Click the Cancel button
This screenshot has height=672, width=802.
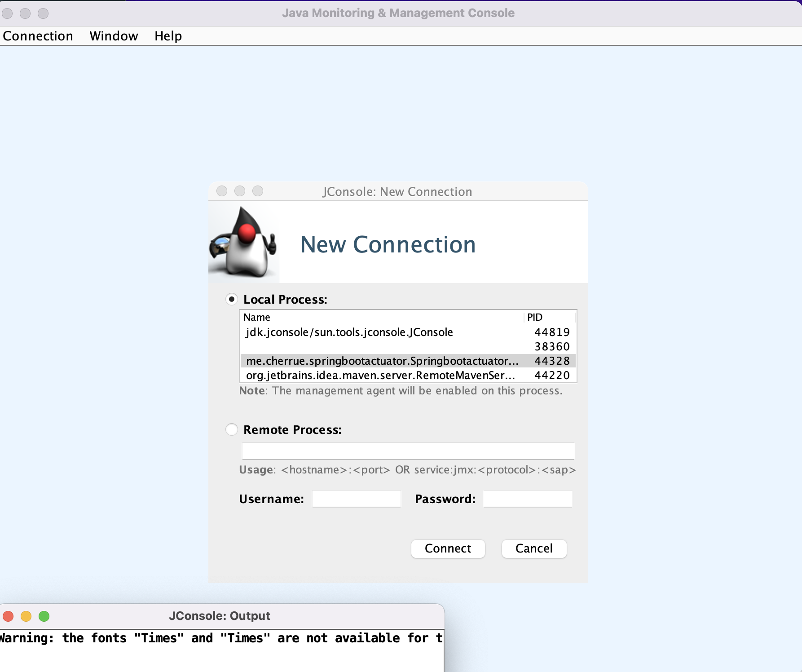(534, 548)
